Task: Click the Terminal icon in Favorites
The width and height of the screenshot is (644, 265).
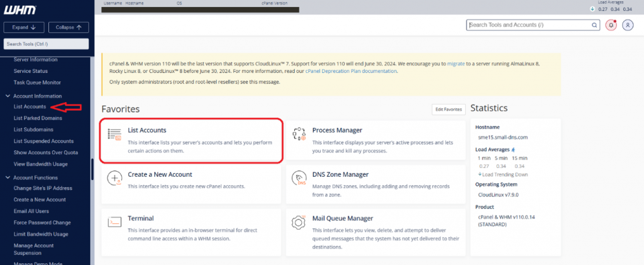Action: (x=114, y=222)
